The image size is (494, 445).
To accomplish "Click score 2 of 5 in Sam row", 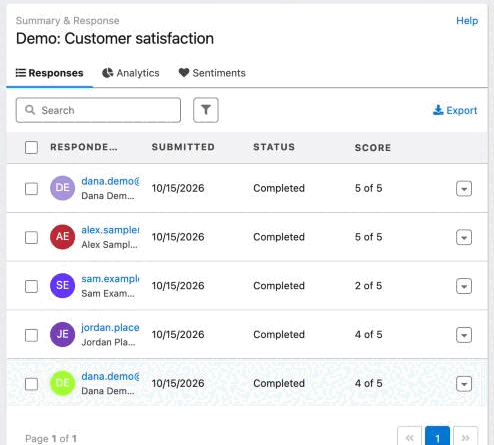I will [x=368, y=286].
